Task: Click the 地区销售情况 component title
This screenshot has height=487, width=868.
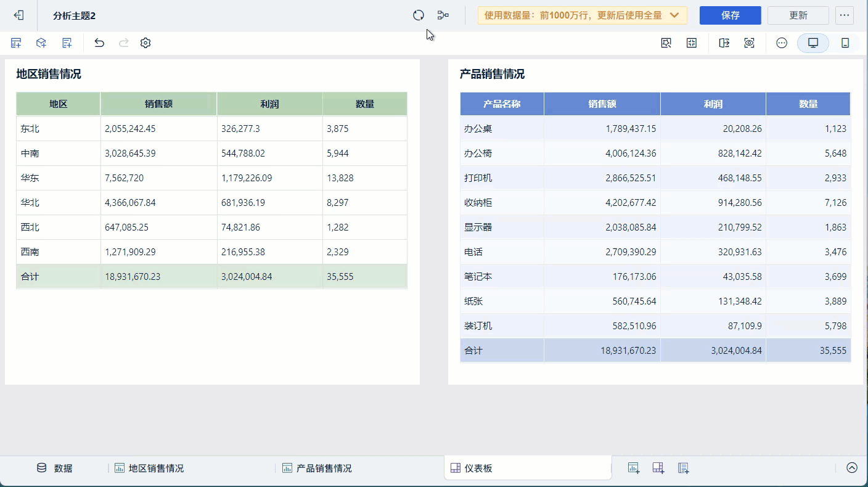Action: [49, 74]
